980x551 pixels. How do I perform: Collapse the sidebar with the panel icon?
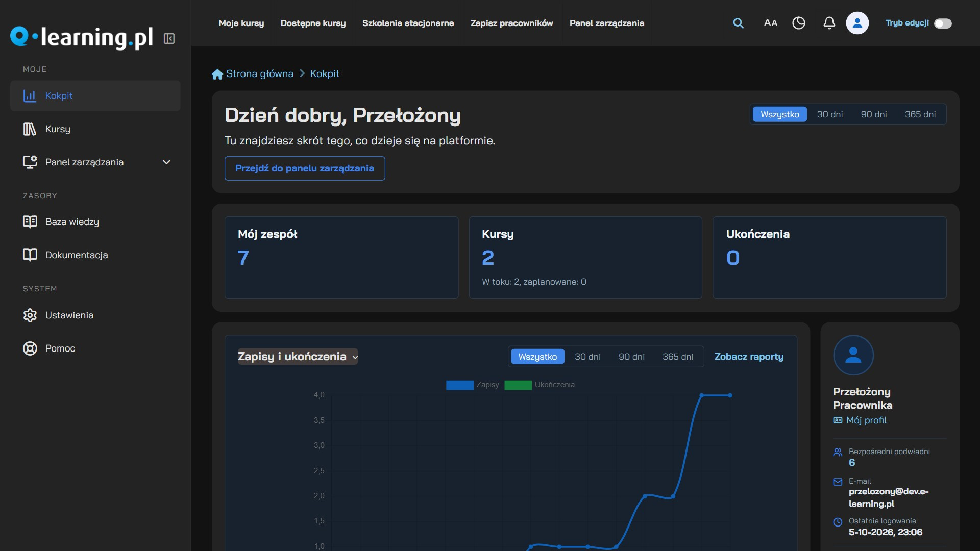(x=169, y=38)
